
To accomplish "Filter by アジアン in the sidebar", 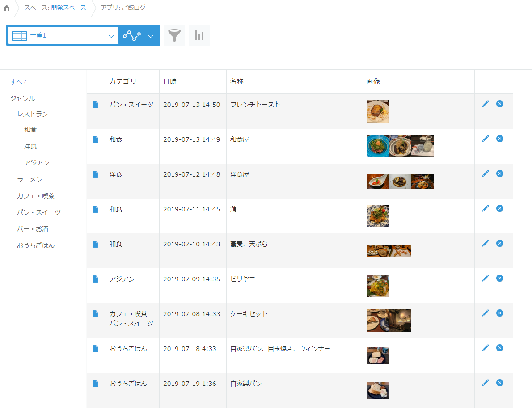I will pos(36,163).
